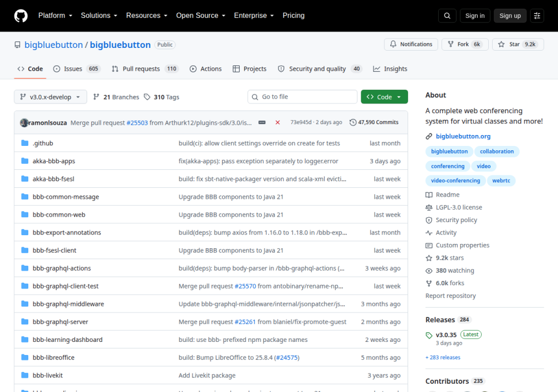Image resolution: width=558 pixels, height=392 pixels.
Task: Select the video-conferencing topic tag
Action: pyautogui.click(x=456, y=181)
